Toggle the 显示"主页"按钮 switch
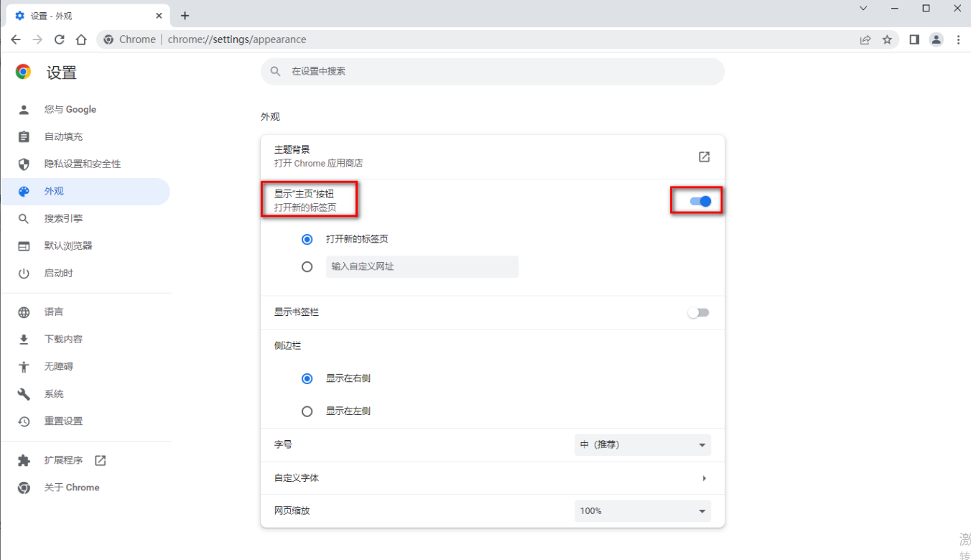 [700, 201]
